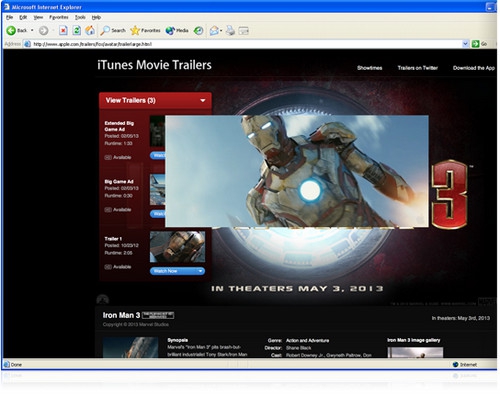Open the Help menu

(x=96, y=17)
